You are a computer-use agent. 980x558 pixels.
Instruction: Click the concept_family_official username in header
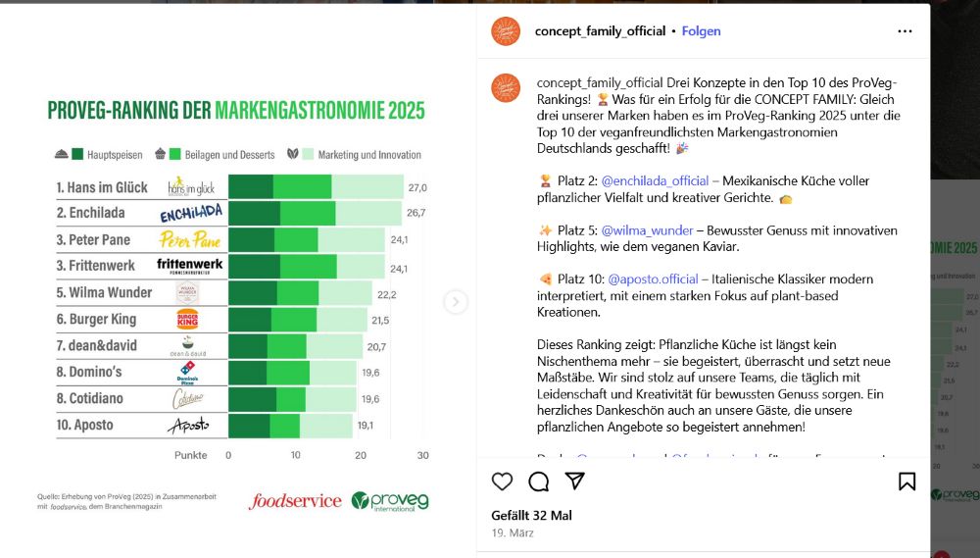click(600, 31)
